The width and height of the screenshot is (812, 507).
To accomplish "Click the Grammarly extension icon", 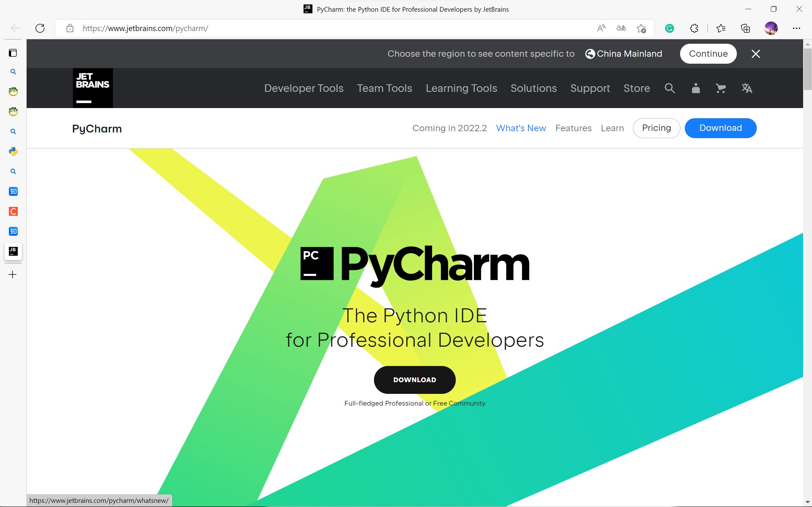I will (669, 29).
